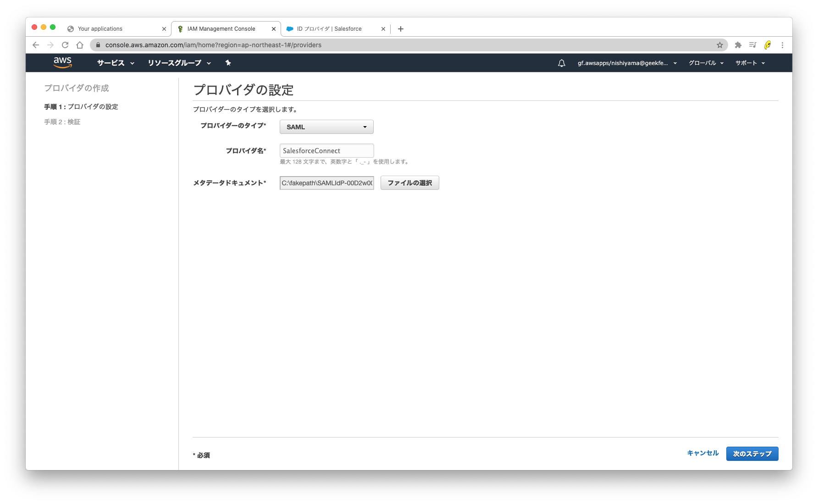Switch to the IAM Management Console tab

click(x=226, y=29)
